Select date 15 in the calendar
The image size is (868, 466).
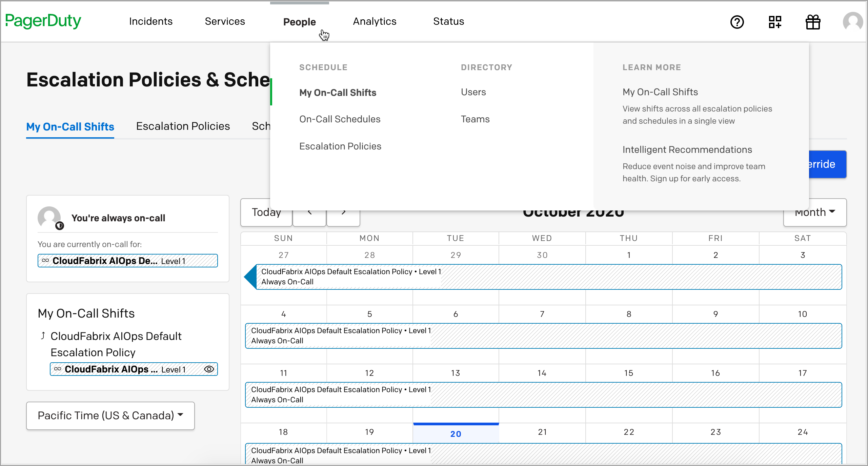coord(629,373)
